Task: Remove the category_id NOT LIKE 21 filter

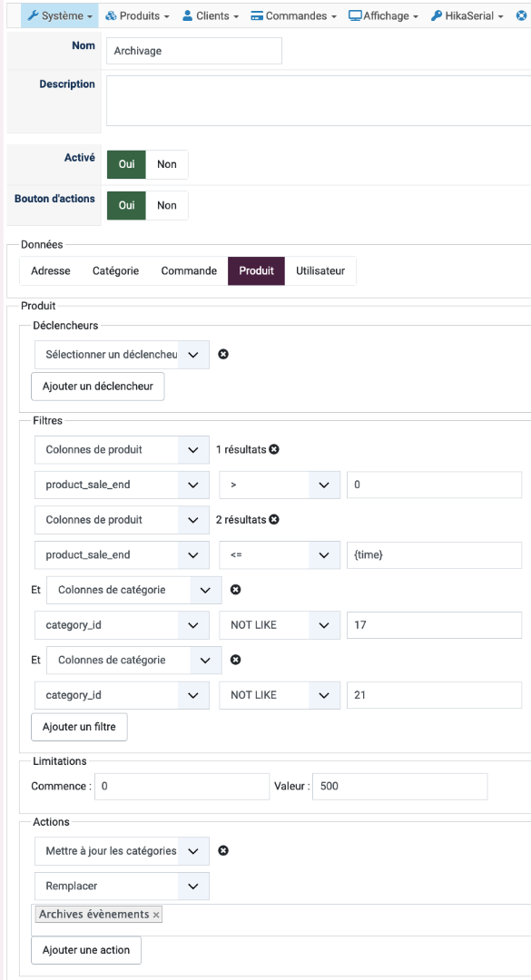Action: pos(236,660)
